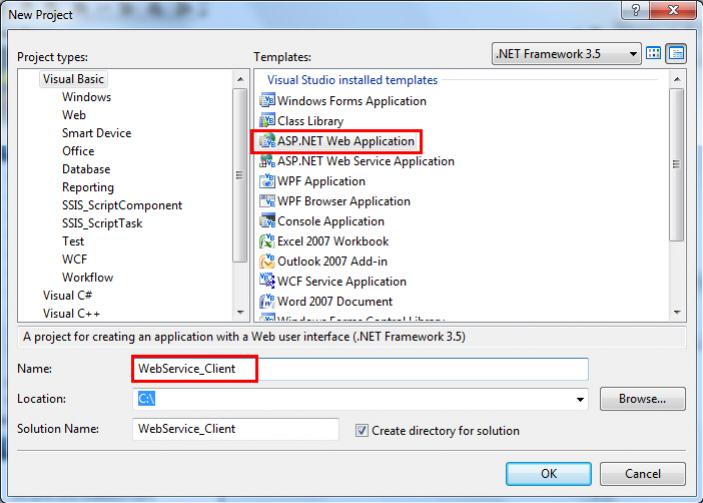
Task: Click the WCF Service Application icon
Action: pos(267,281)
